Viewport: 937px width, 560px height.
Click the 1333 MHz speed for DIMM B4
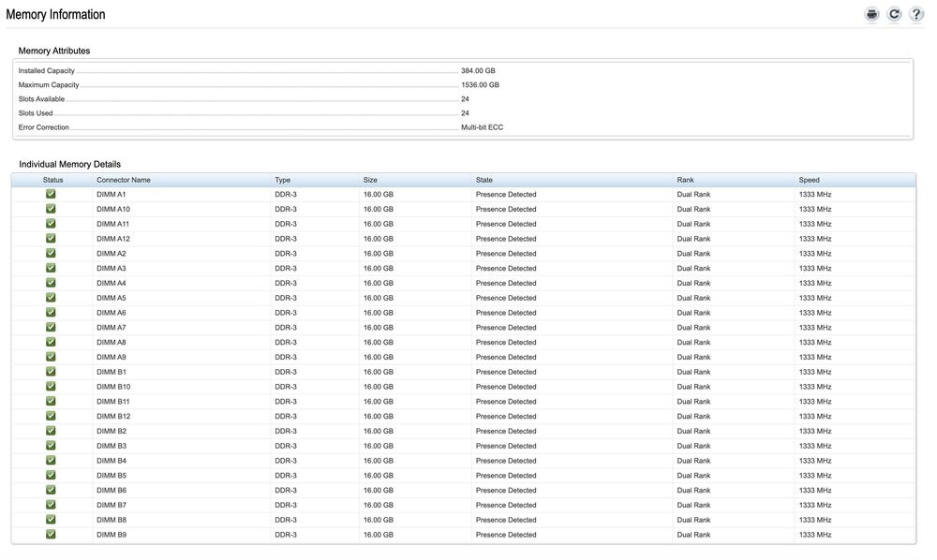[x=815, y=461]
